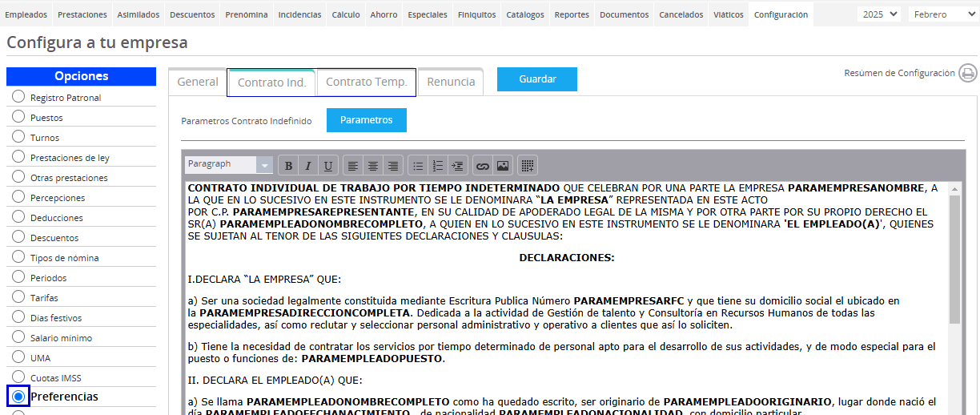The width and height of the screenshot is (980, 415).
Task: Open the year 2025 dropdown
Action: click(878, 14)
